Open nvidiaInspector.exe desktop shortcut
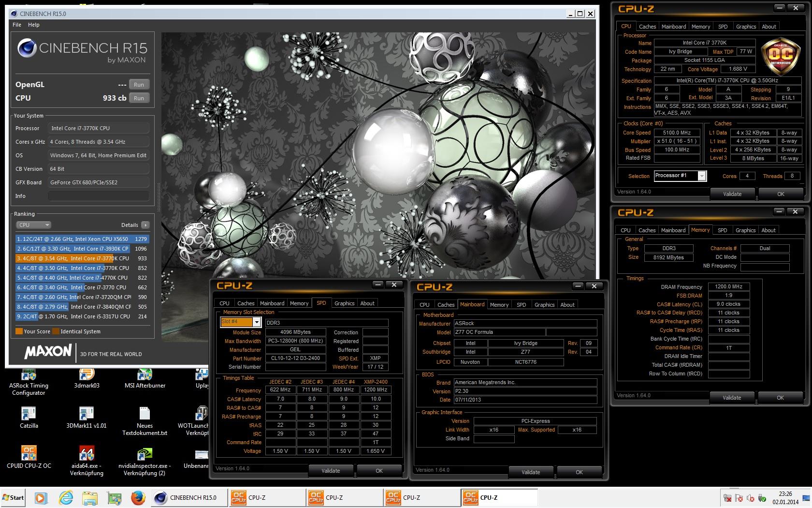This screenshot has width=812, height=508. 145,461
